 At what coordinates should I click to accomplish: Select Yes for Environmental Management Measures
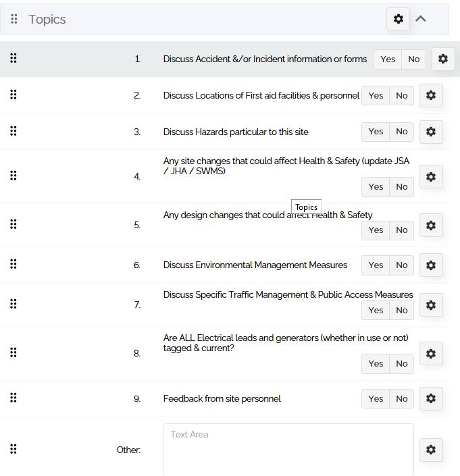pyautogui.click(x=376, y=265)
